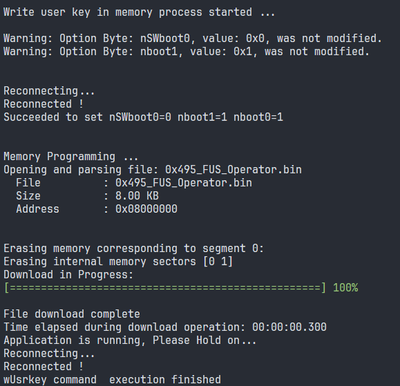Click the 'wUsrkey command execution finished' line
Image resolution: width=400 pixels, height=386 pixels.
[x=112, y=380]
